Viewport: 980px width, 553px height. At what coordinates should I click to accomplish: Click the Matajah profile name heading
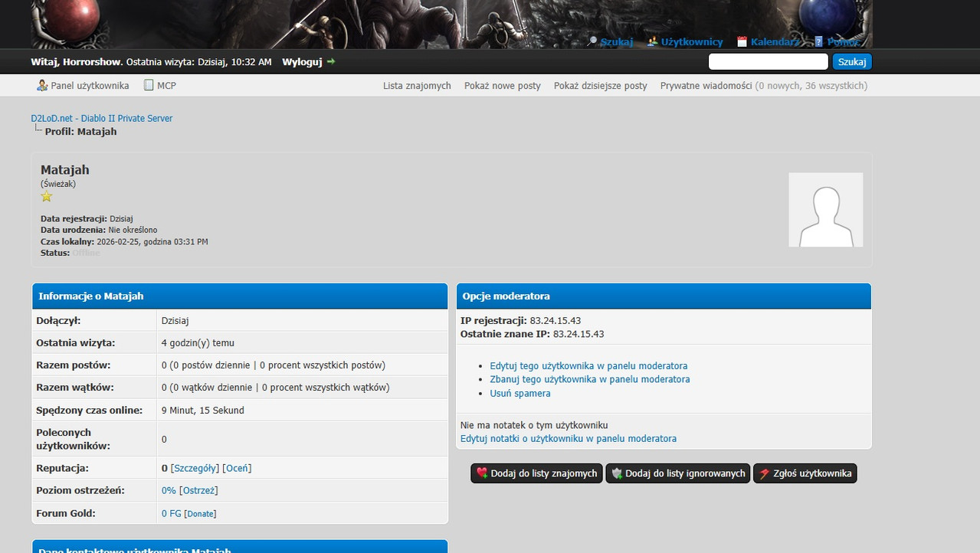(x=65, y=170)
